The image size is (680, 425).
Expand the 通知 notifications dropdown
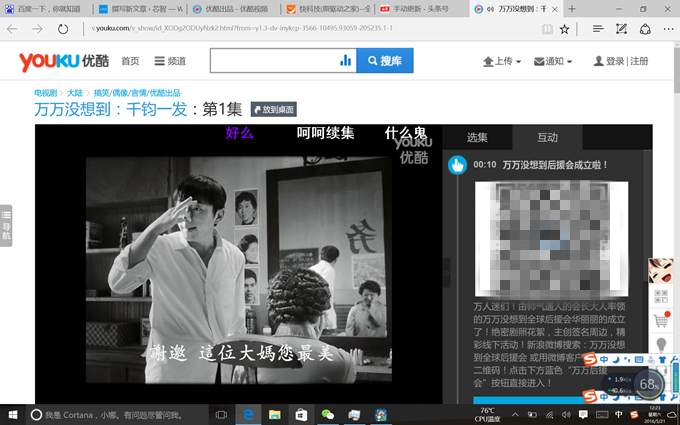coord(553,61)
